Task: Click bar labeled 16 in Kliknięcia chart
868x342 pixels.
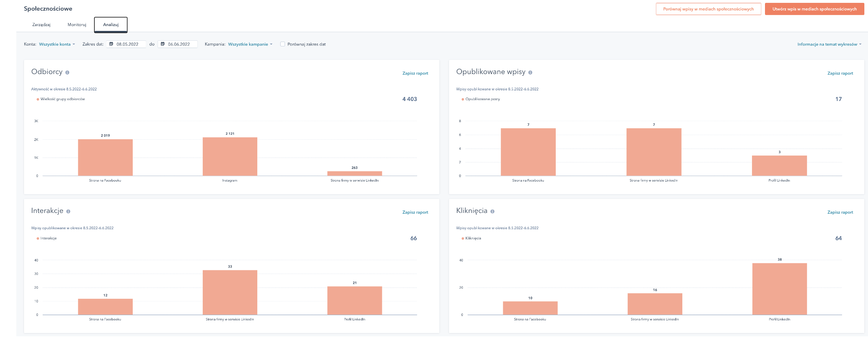Action: [655, 304]
